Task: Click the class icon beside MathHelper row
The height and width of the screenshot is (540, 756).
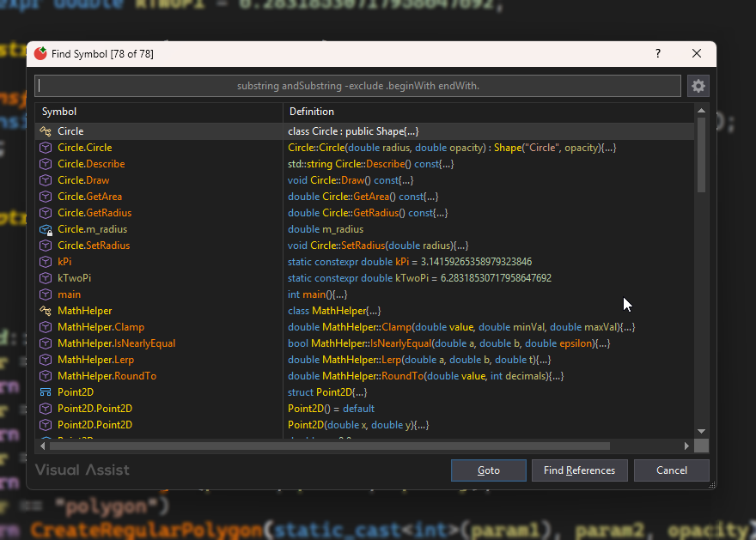Action: 46,311
